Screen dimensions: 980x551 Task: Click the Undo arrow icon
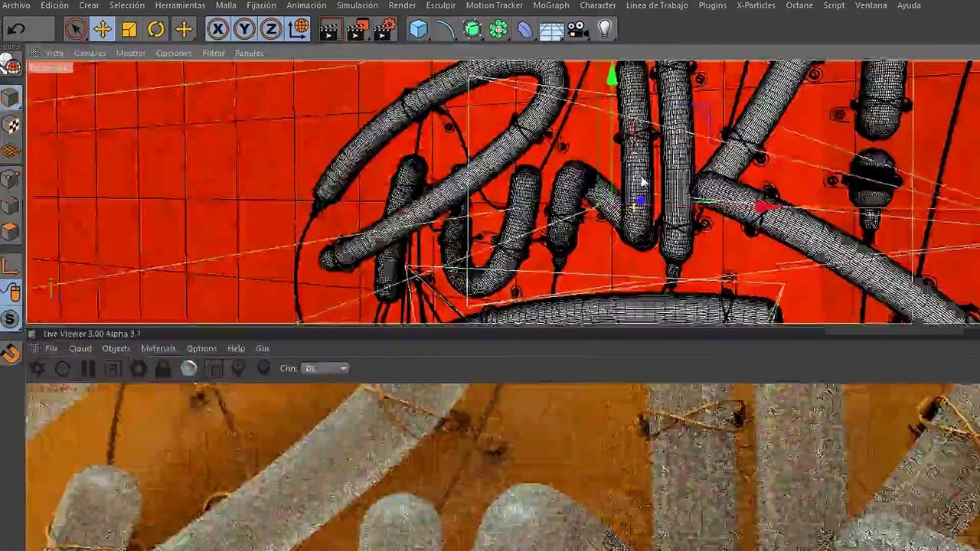pyautogui.click(x=17, y=30)
